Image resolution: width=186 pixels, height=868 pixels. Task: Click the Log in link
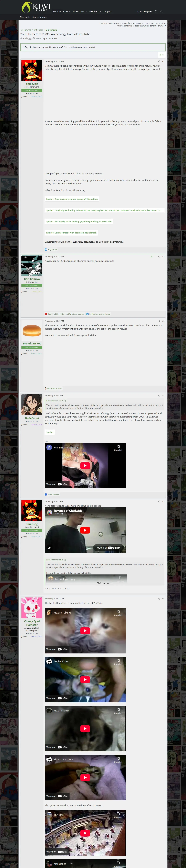138,11
